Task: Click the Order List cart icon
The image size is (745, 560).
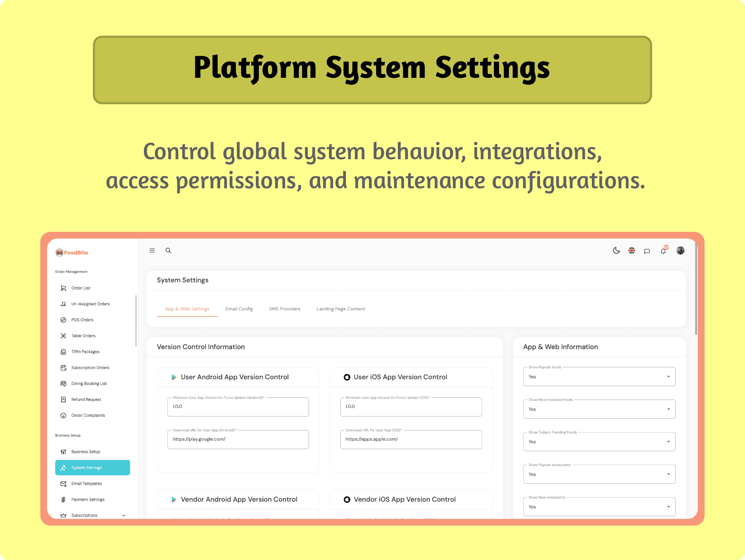Action: click(63, 288)
